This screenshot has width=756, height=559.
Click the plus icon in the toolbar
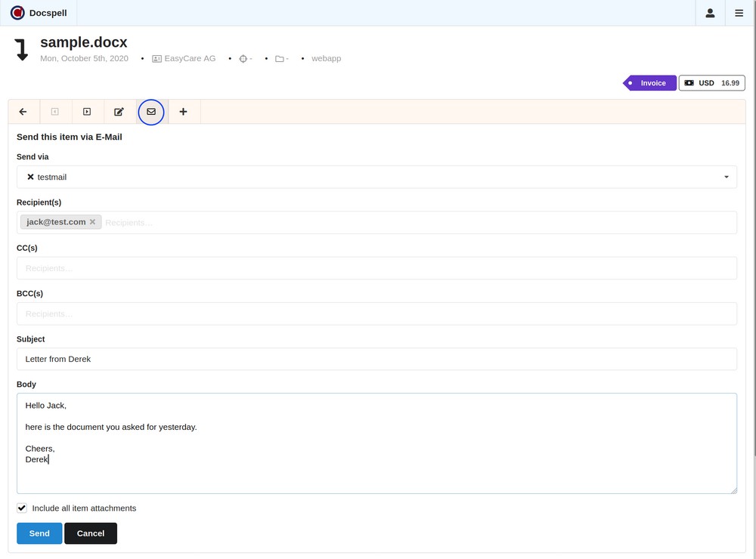[183, 112]
